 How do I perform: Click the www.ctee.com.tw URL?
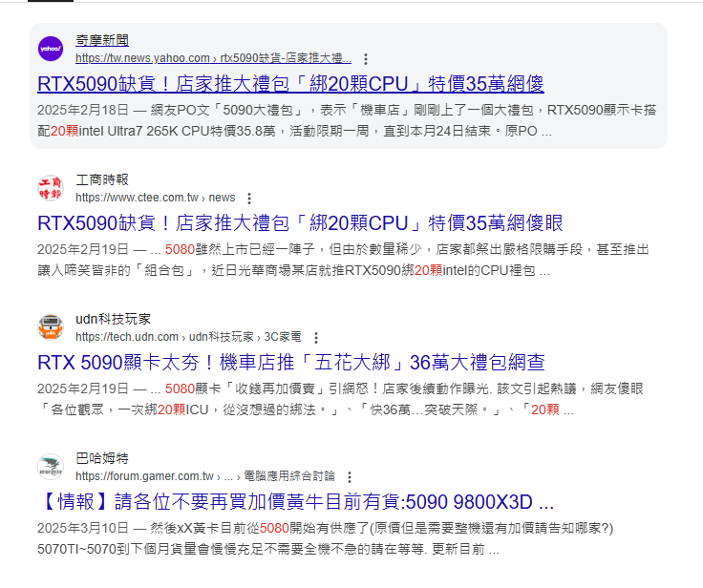(x=155, y=198)
